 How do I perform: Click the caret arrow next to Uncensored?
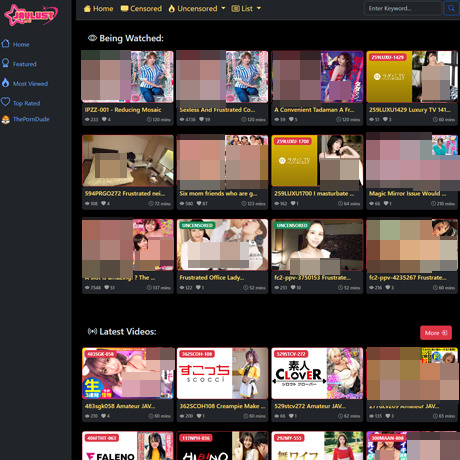click(223, 8)
